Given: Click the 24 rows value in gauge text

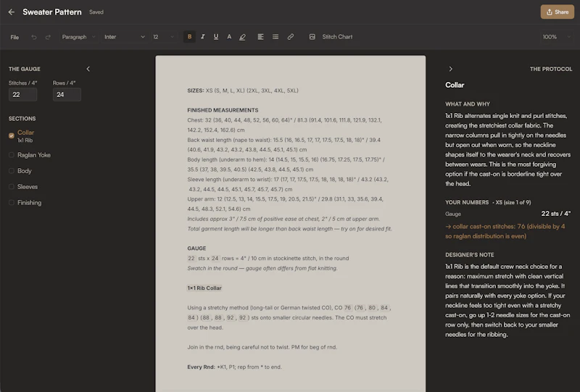Looking at the screenshot, I should 215,259.
